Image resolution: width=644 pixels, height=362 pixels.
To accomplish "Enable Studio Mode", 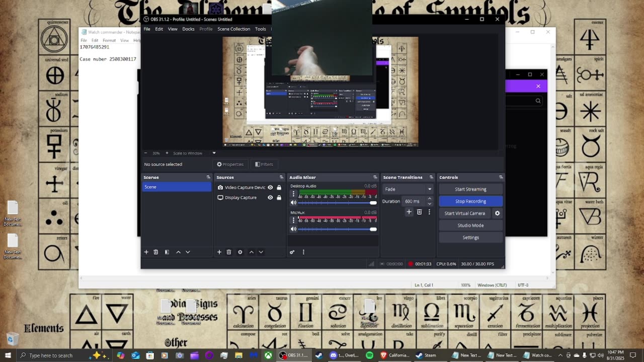I will 471,225.
